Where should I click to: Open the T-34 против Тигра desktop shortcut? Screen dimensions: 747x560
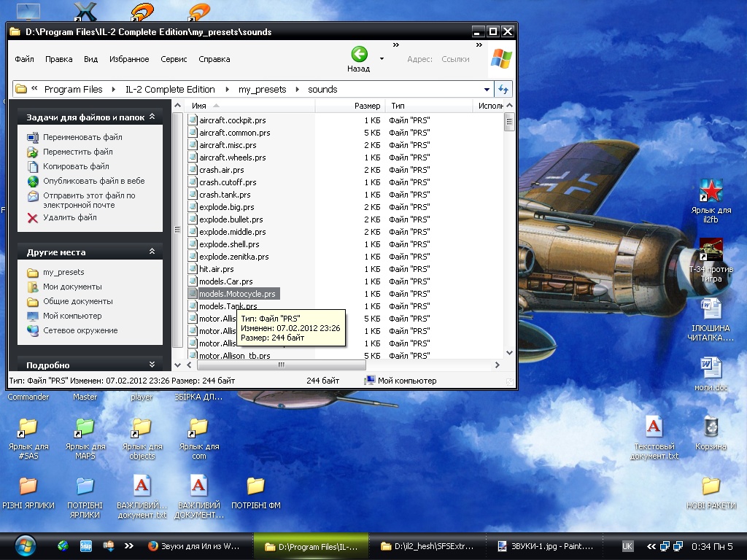pos(711,250)
